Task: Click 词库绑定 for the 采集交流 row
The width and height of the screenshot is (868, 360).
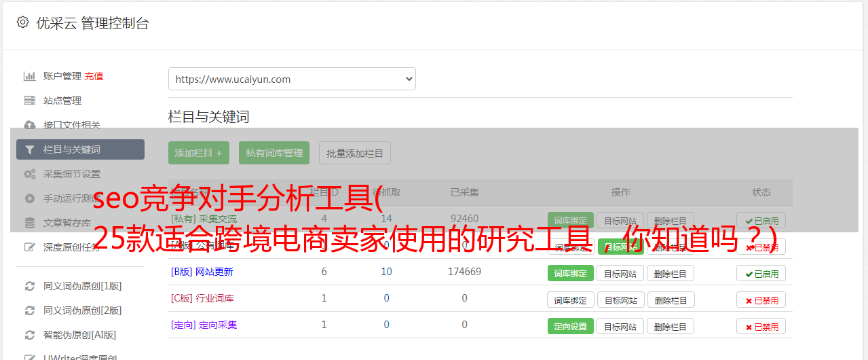Action: tap(571, 220)
